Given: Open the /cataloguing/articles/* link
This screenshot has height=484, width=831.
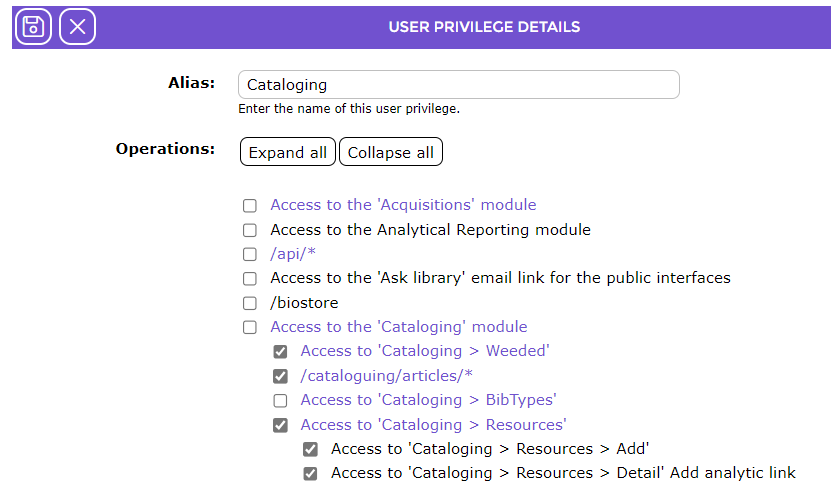Looking at the screenshot, I should pos(386,376).
